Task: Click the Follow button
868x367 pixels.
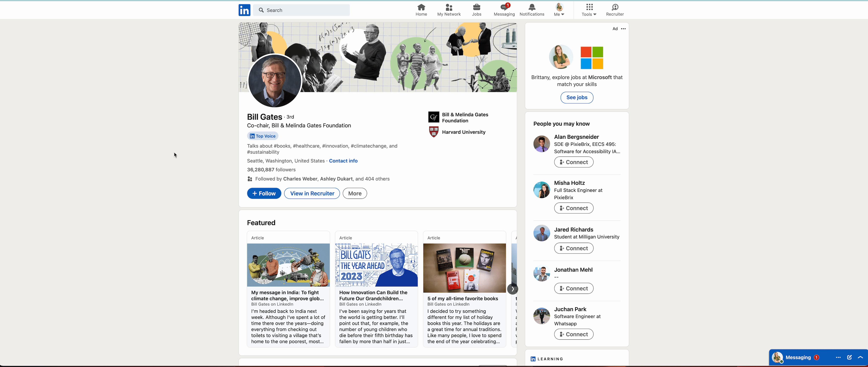Action: pyautogui.click(x=264, y=193)
